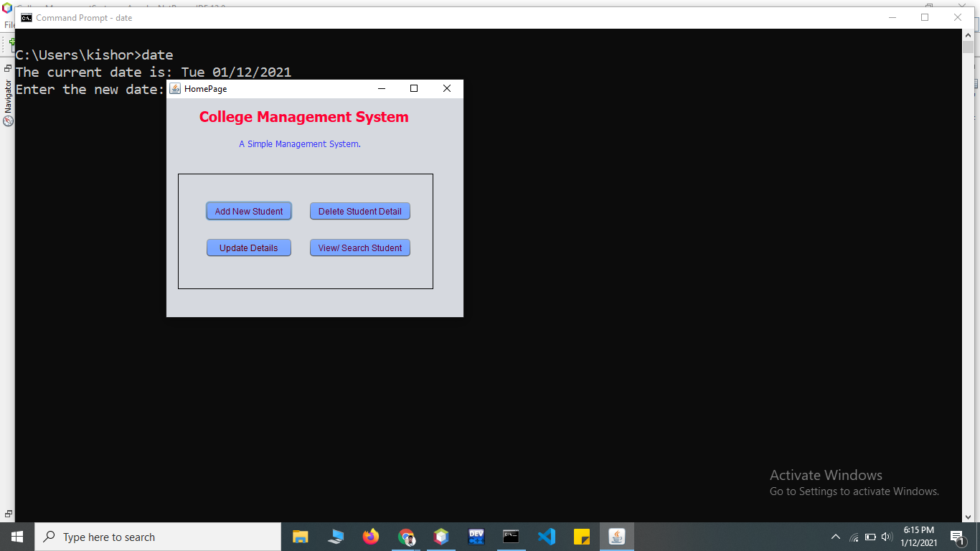
Task: Show hidden system tray icons
Action: point(836,537)
